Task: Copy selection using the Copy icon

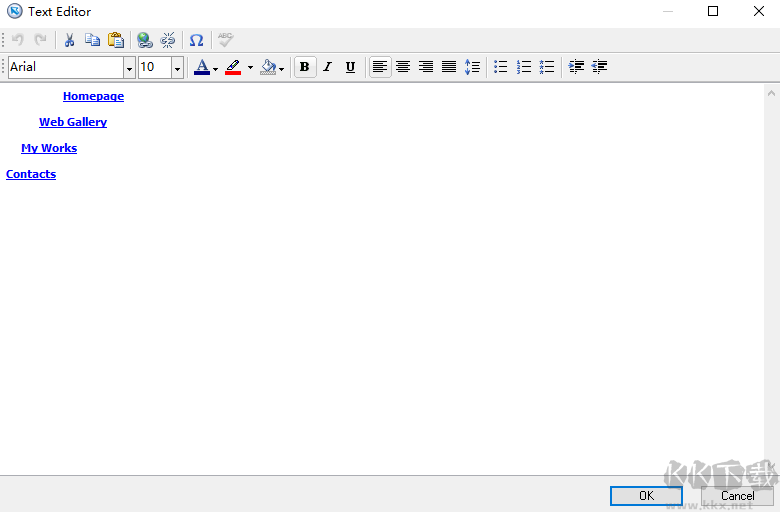Action: pos(93,40)
